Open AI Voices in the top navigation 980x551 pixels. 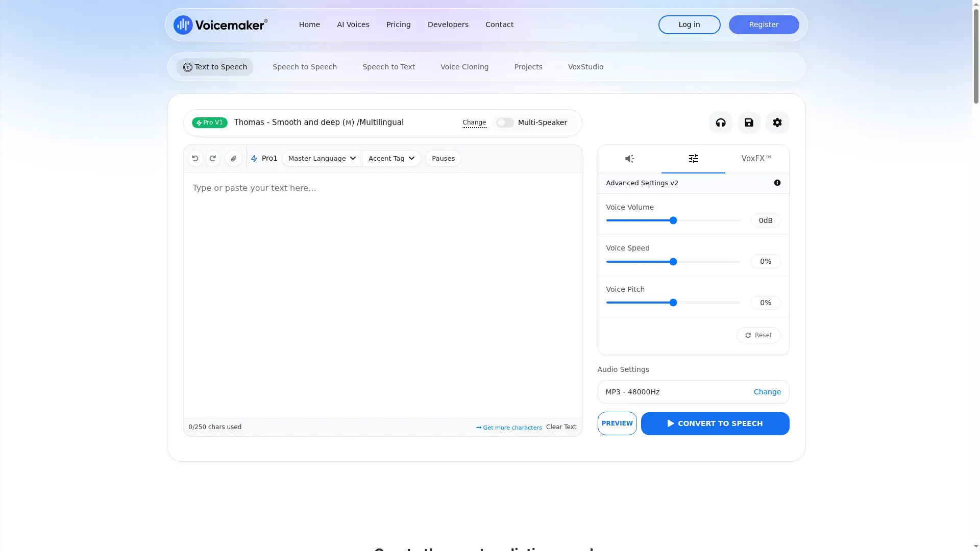(x=353, y=24)
